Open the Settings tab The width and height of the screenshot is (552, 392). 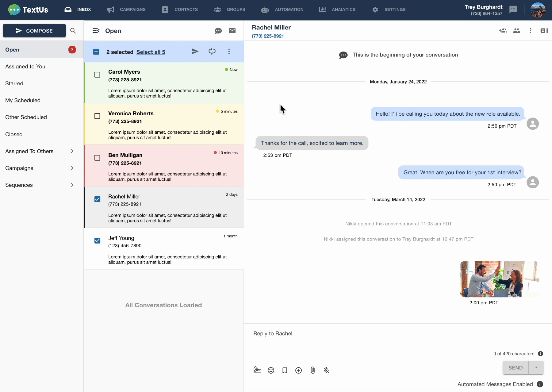(389, 10)
